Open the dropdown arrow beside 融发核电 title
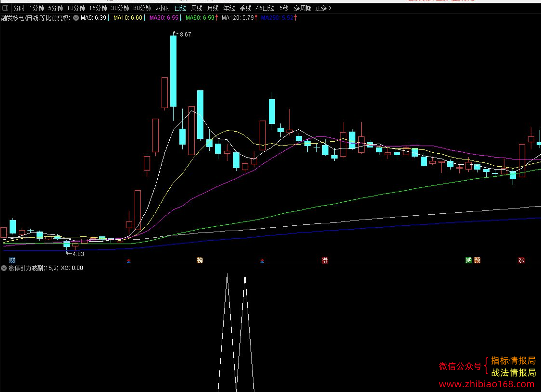 76,18
